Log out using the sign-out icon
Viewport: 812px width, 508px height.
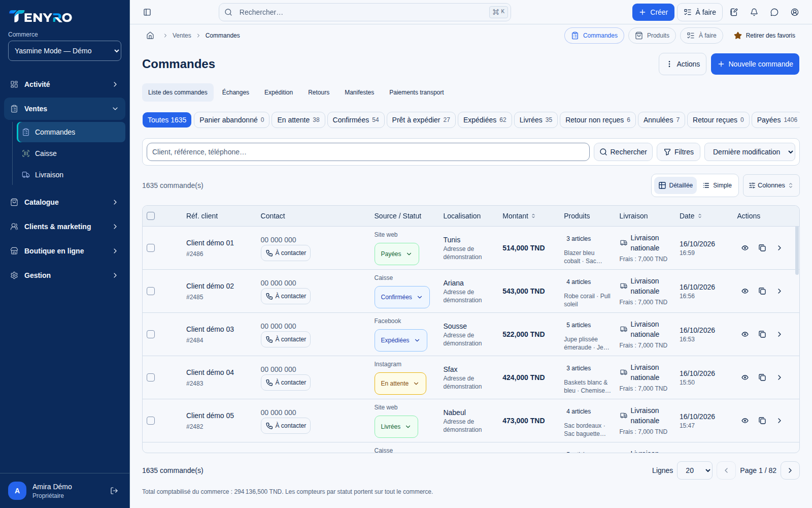click(114, 491)
